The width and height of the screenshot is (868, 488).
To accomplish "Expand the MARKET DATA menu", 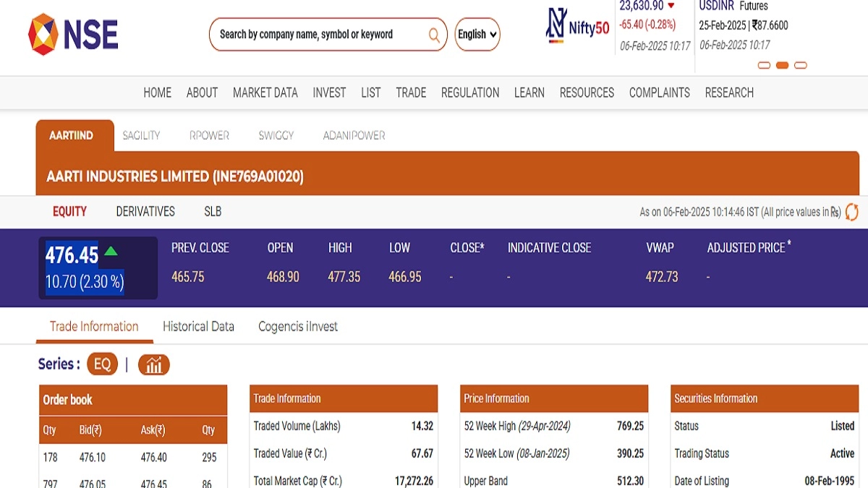I will [265, 93].
